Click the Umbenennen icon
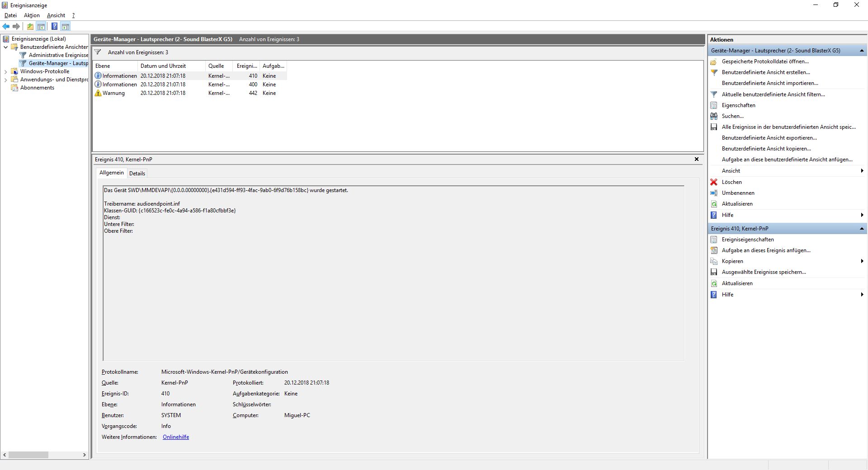 click(x=714, y=193)
